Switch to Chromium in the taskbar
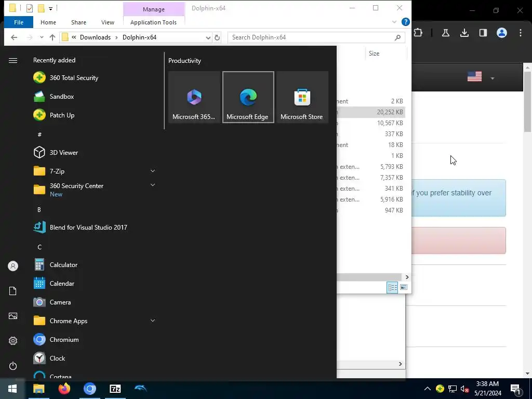 90,389
